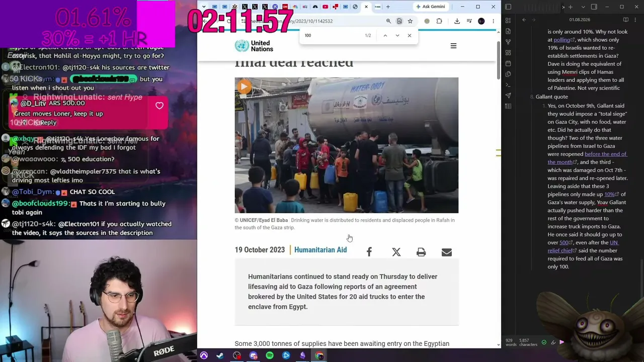644x362 pixels.
Task: Open the 'UN relief chief' link
Action: point(584,246)
